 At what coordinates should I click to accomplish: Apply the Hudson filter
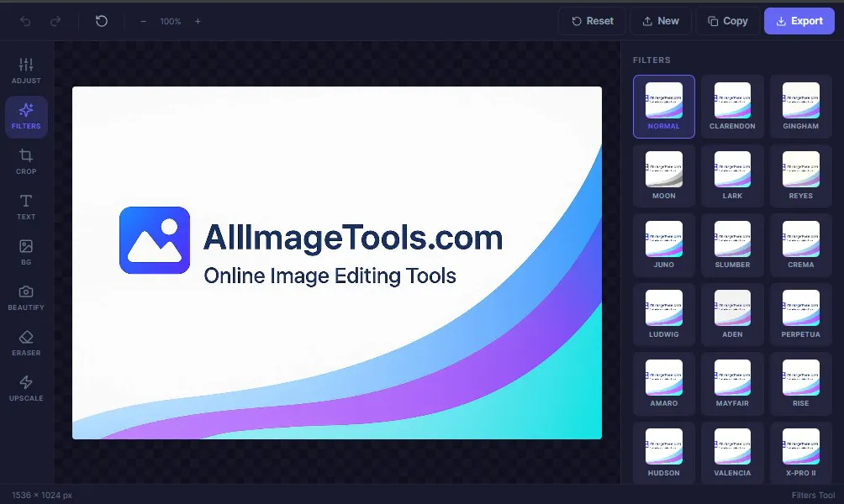(663, 453)
